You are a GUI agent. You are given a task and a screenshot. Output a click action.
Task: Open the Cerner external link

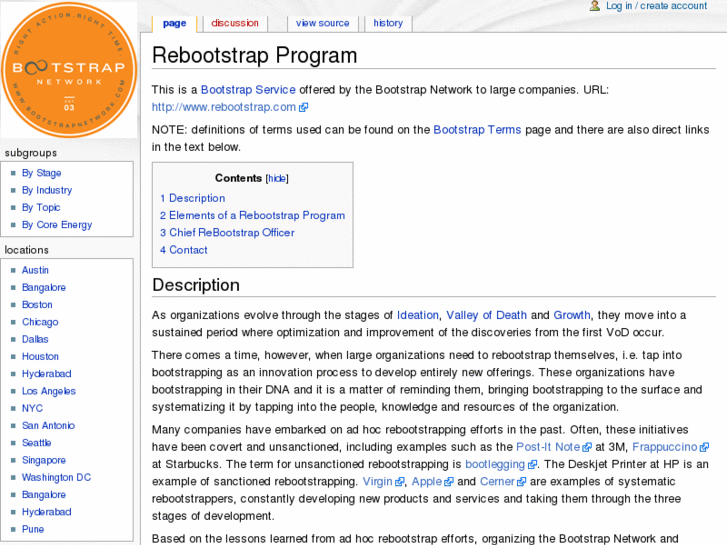click(x=503, y=481)
